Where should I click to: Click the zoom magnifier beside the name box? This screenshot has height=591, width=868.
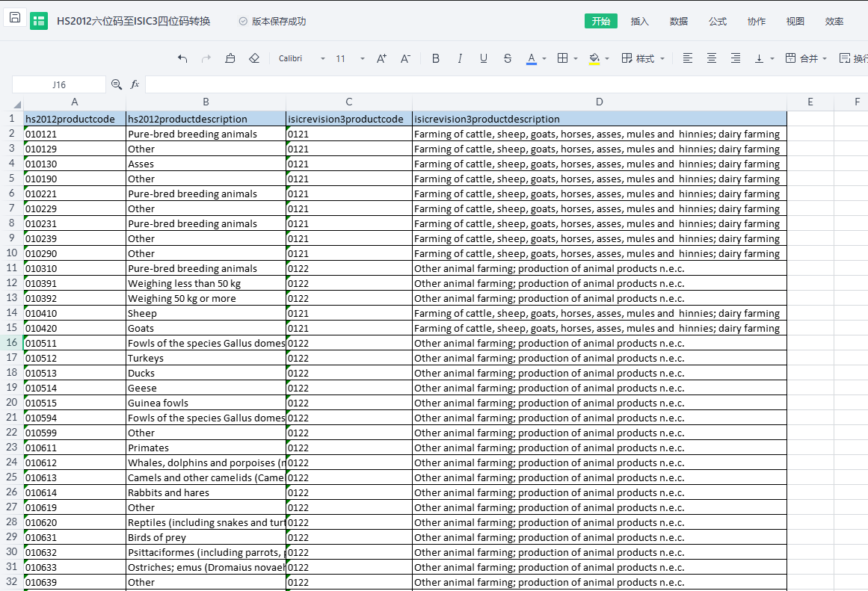(117, 84)
